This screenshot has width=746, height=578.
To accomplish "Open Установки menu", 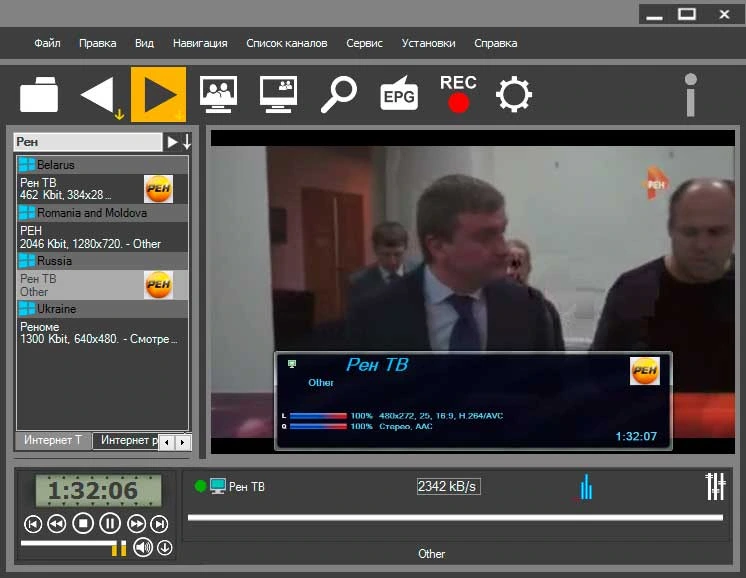I will pyautogui.click(x=428, y=43).
